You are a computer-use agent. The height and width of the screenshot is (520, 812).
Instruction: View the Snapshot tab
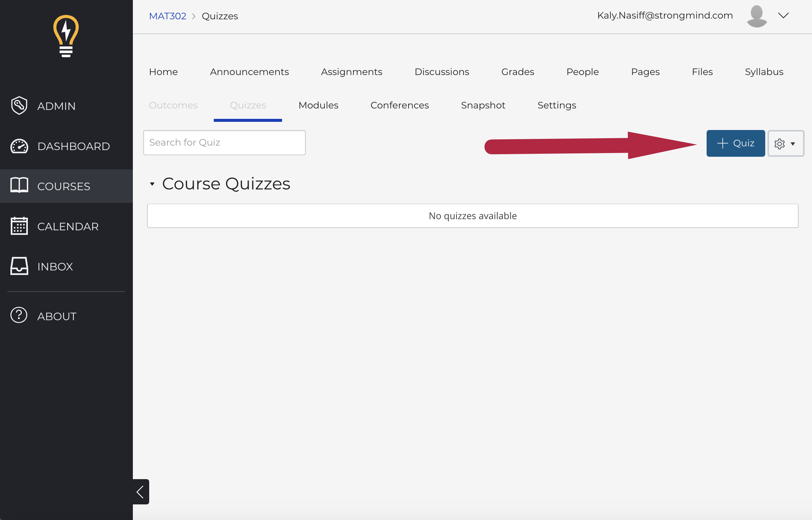[x=483, y=105]
